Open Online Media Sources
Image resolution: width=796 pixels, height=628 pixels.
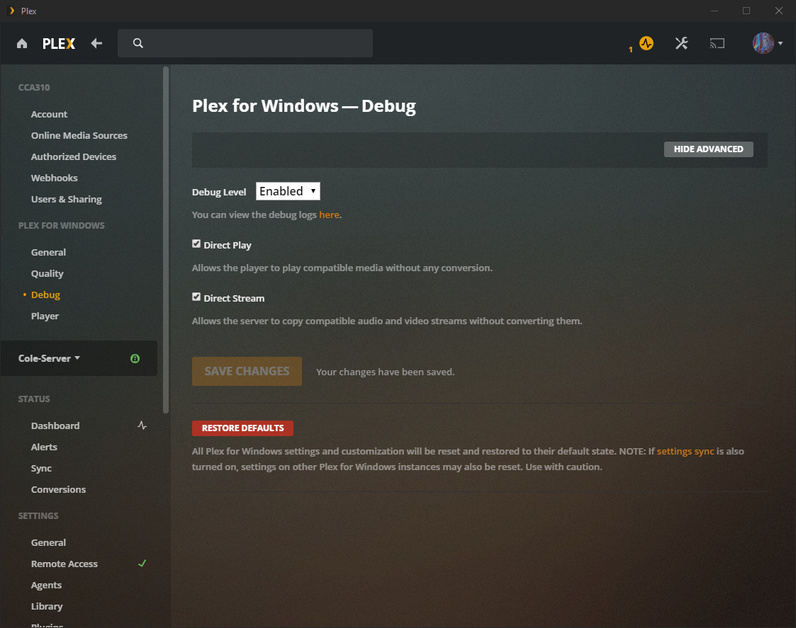pos(79,136)
